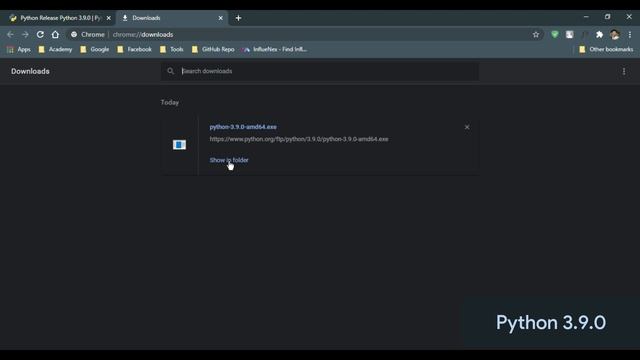Expand the Other bookmarks folder

point(606,49)
